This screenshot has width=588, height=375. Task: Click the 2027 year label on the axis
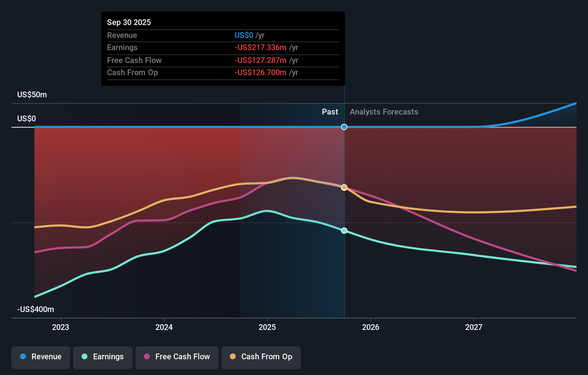click(474, 327)
